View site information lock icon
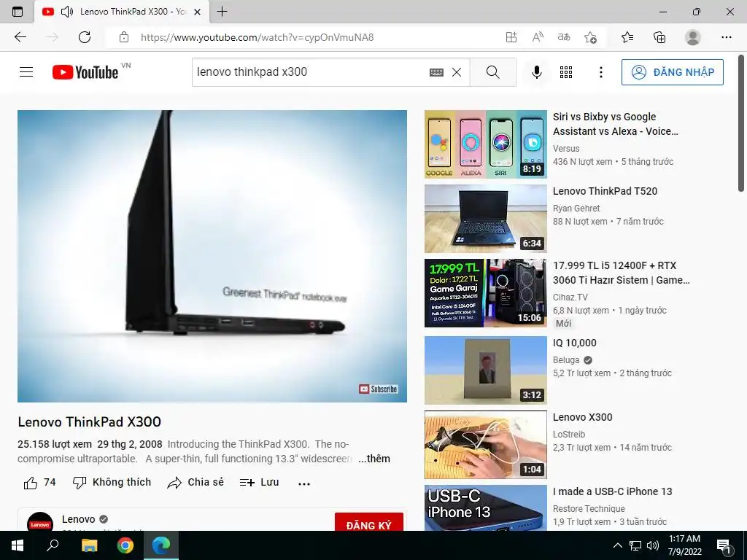747x560 pixels. [x=124, y=37]
